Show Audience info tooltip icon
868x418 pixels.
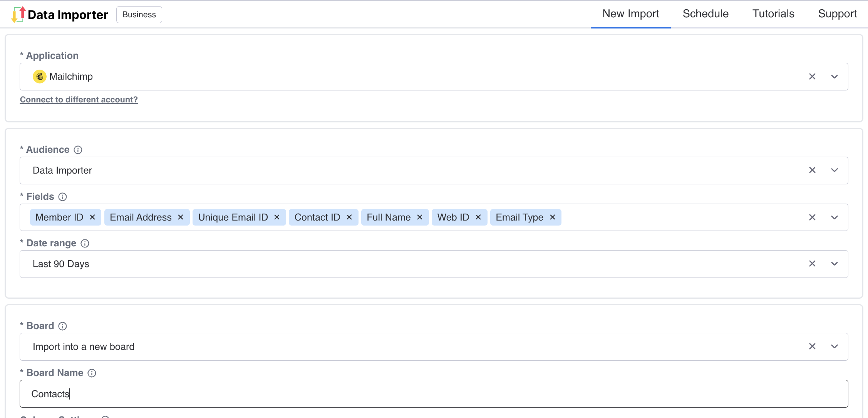tap(78, 150)
